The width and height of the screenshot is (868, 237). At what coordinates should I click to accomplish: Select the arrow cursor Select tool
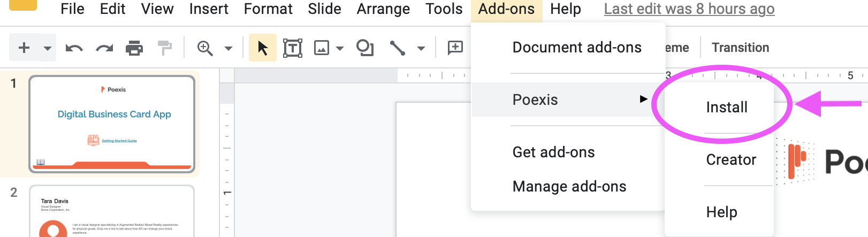(x=263, y=48)
